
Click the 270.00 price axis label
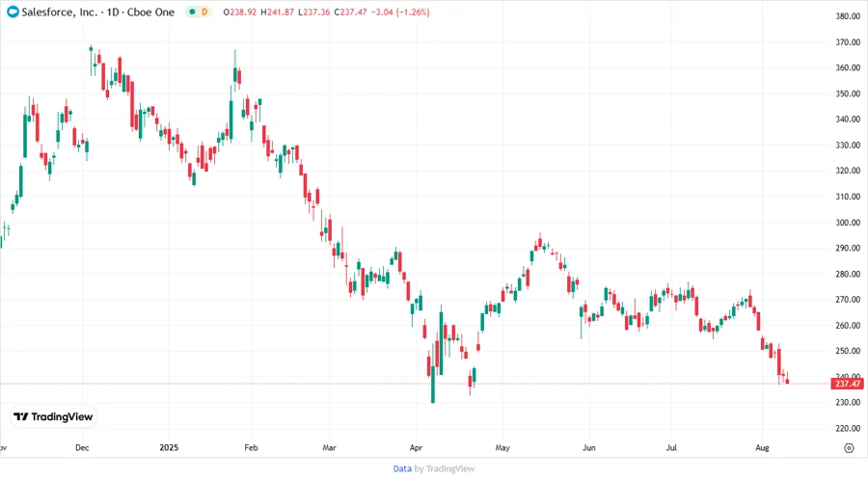[x=848, y=299]
